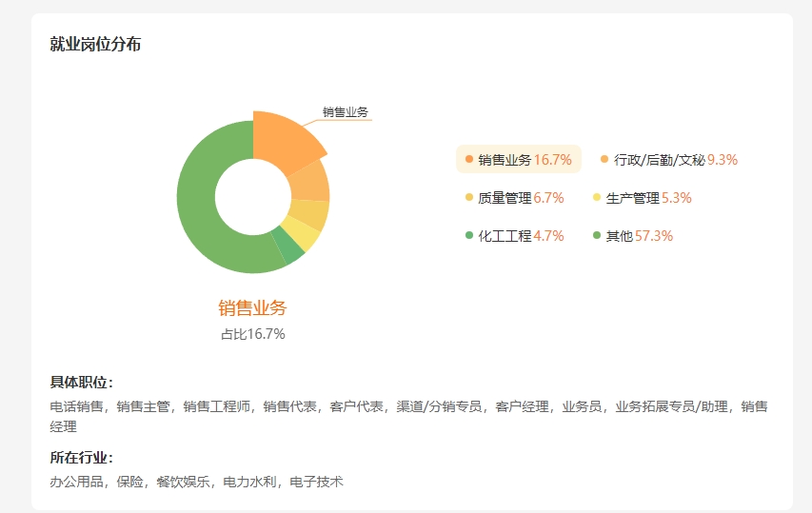The width and height of the screenshot is (812, 513).
Task: Select 其他 57.3% legend entry
Action: click(633, 236)
